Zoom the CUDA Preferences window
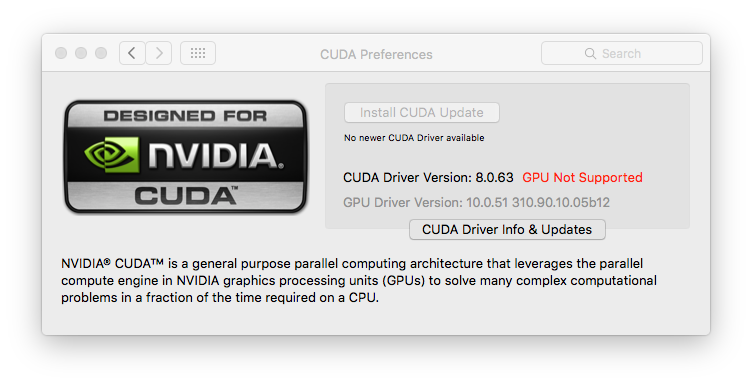 pos(101,53)
